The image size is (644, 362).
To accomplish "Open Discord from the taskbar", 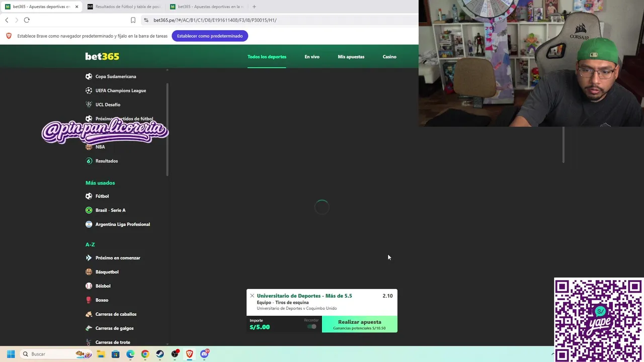I will coord(204,354).
